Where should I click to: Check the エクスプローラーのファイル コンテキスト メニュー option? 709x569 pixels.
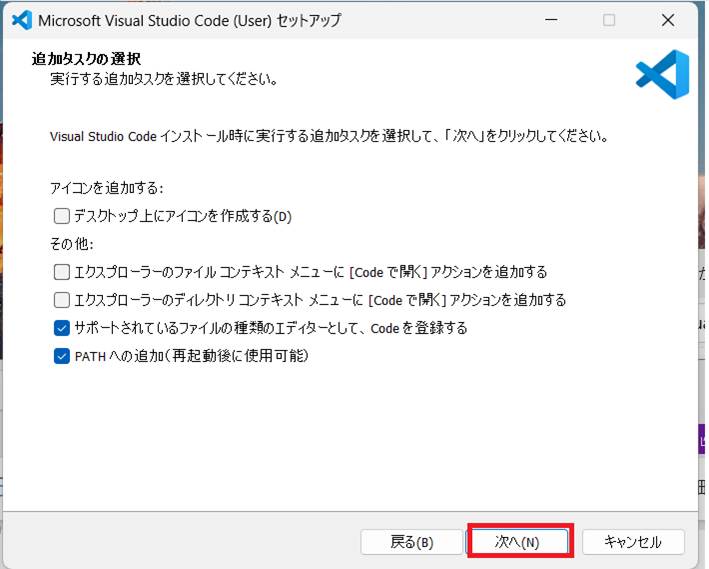pyautogui.click(x=62, y=272)
